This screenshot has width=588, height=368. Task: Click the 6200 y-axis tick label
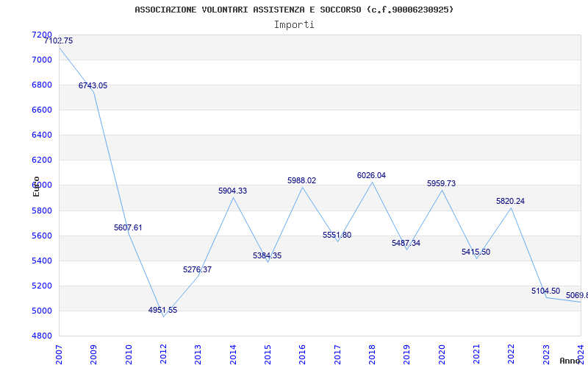tap(42, 160)
